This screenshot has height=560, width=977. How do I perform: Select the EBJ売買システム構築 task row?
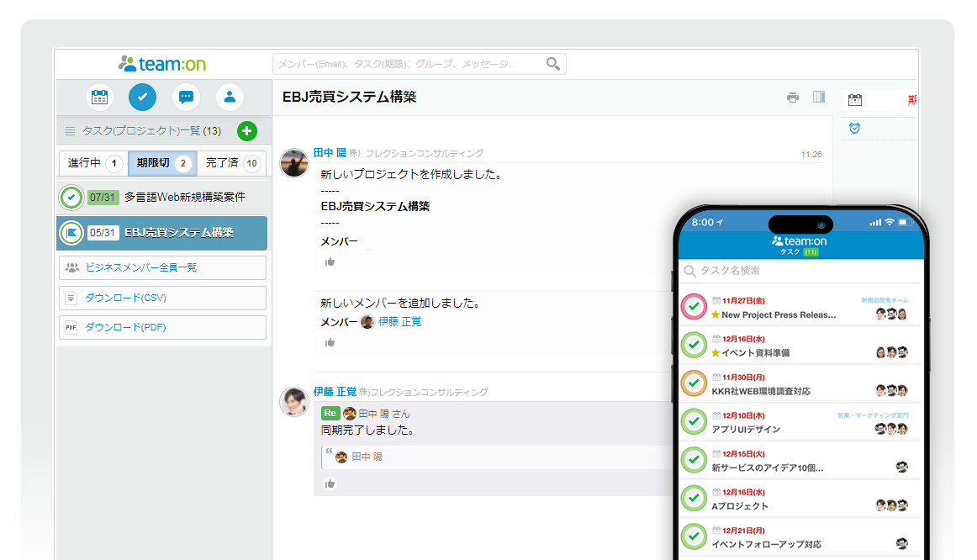coord(162,233)
